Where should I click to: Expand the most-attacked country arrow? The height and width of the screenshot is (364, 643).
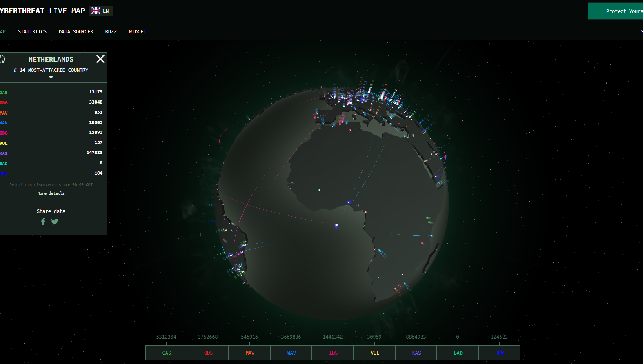[x=51, y=78]
